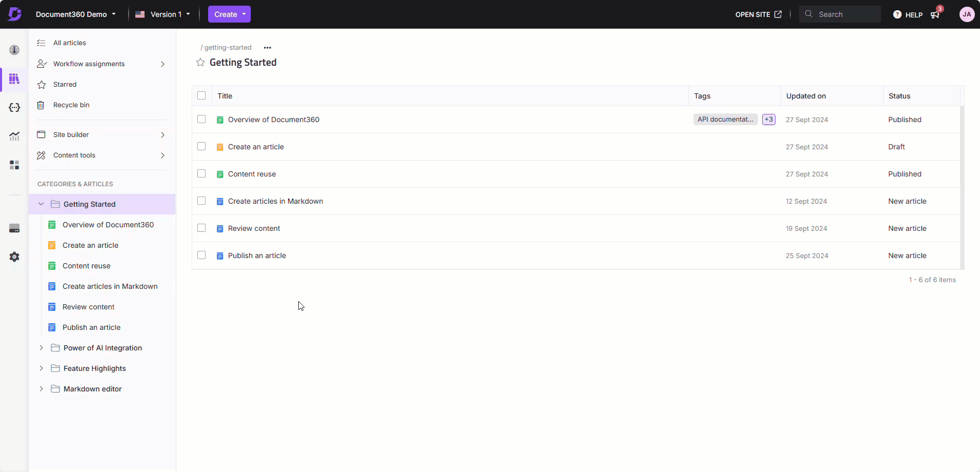Click the orange icon of Create an article row
Viewport: 980px width, 472px height.
[x=220, y=147]
